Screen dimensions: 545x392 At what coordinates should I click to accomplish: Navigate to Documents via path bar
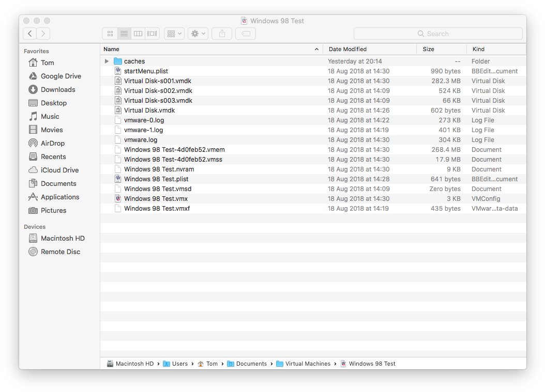tap(252, 364)
